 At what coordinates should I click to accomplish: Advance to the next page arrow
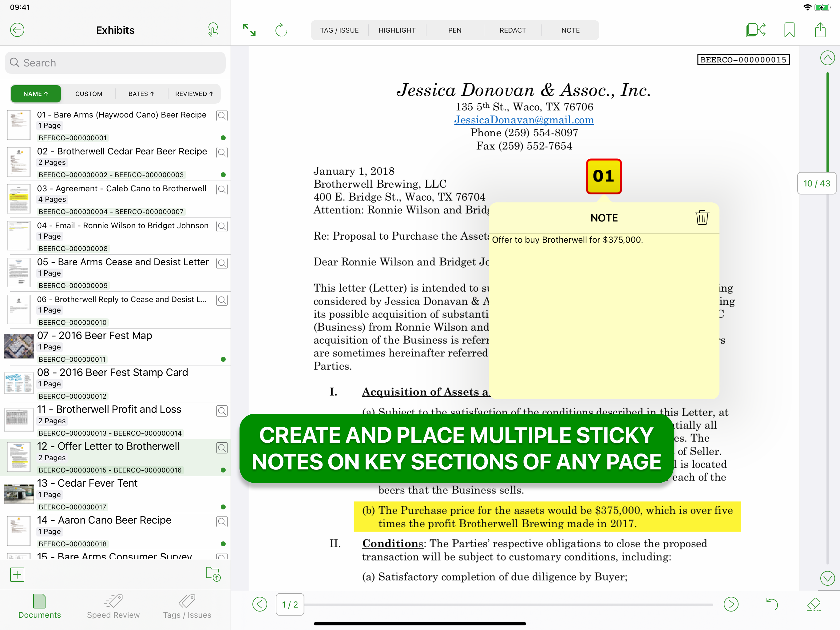point(731,604)
